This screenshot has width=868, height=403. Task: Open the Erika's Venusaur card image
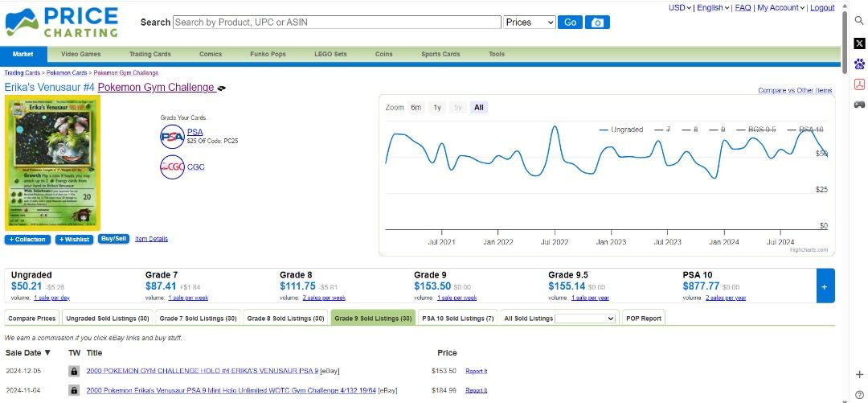coord(52,163)
